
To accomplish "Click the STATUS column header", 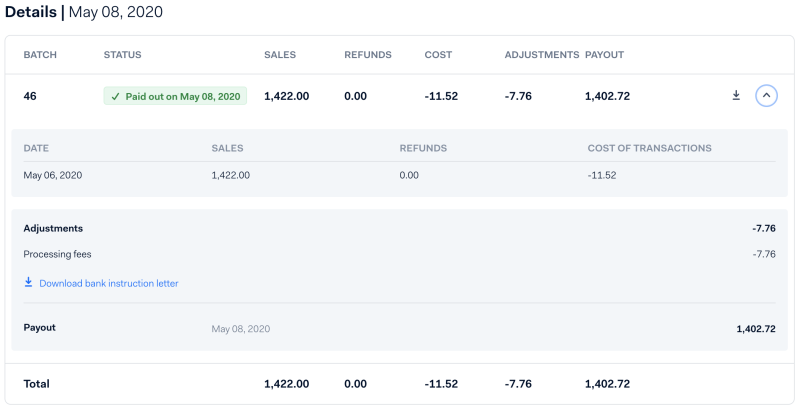I will tap(122, 55).
